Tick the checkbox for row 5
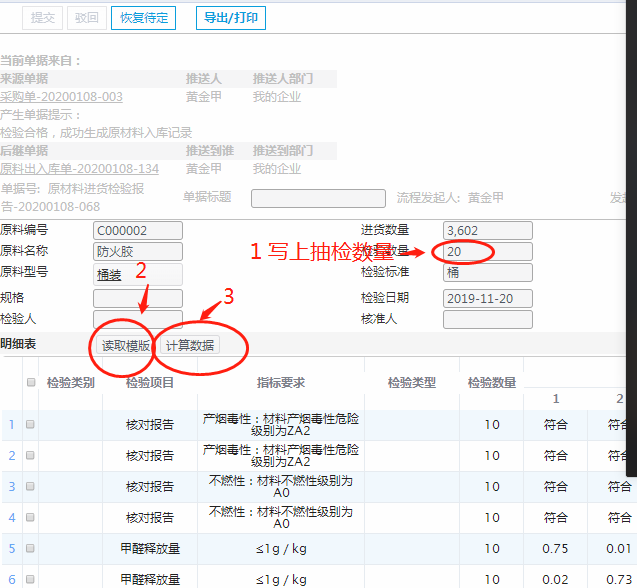The width and height of the screenshot is (637, 588). tap(31, 549)
